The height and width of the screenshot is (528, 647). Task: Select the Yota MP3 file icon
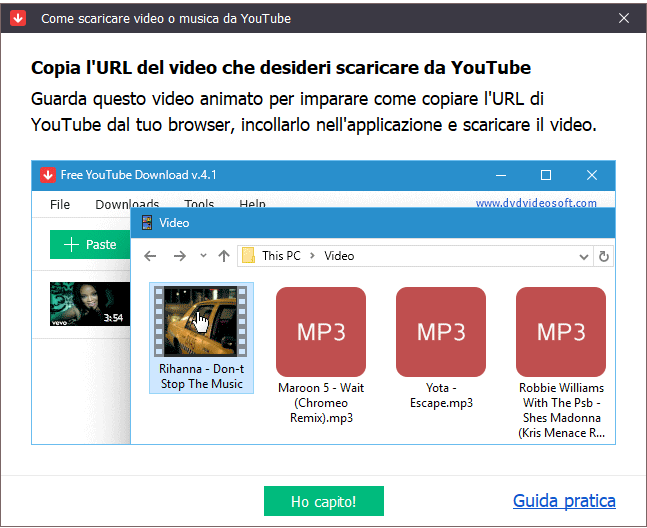click(441, 332)
